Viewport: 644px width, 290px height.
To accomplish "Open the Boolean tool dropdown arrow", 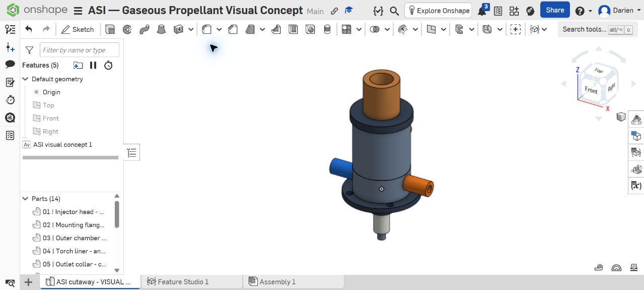I will [x=387, y=30].
